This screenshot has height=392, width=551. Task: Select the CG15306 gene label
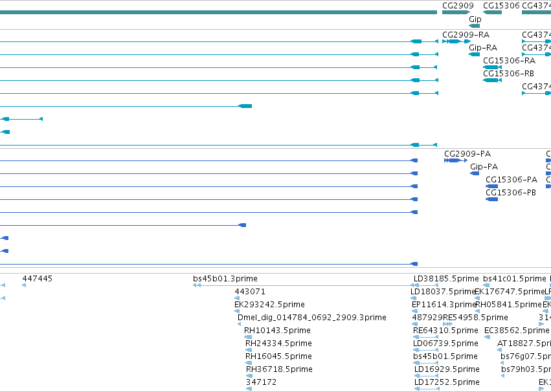501,6
